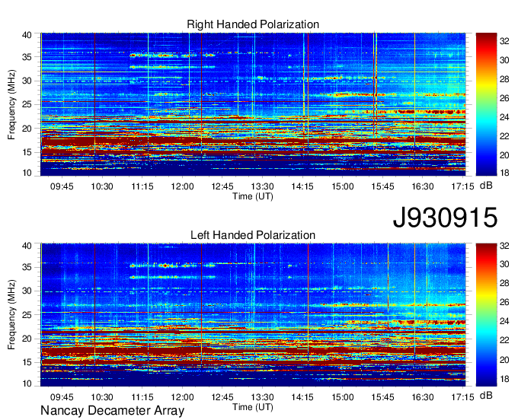Click the lower plot's 'Time (UT)' axis label
Viewport: 518px width, 420px height.
(x=253, y=407)
